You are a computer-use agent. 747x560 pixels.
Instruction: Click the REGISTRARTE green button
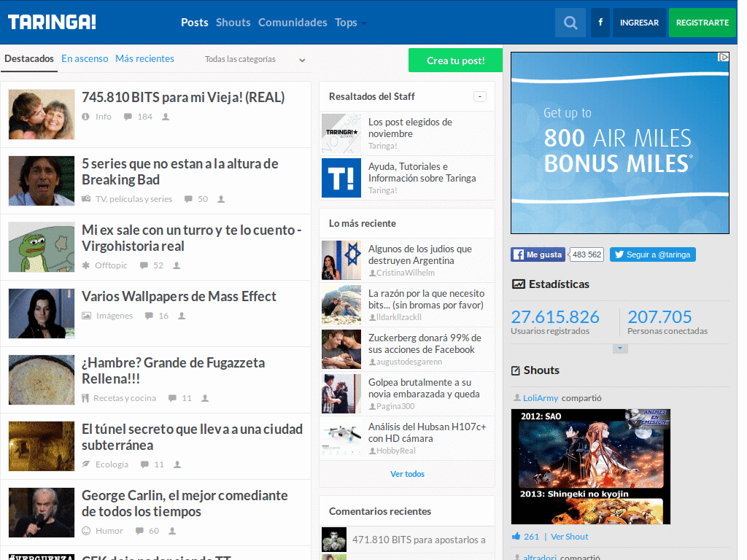703,23
